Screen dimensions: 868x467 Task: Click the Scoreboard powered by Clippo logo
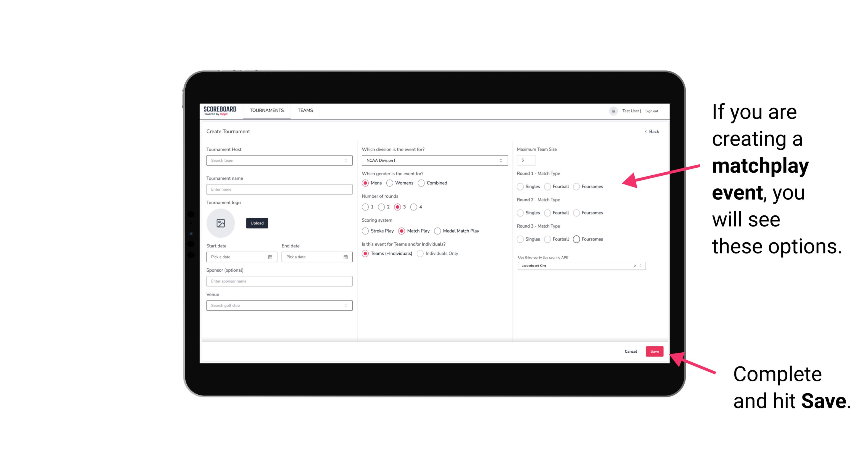coord(221,110)
